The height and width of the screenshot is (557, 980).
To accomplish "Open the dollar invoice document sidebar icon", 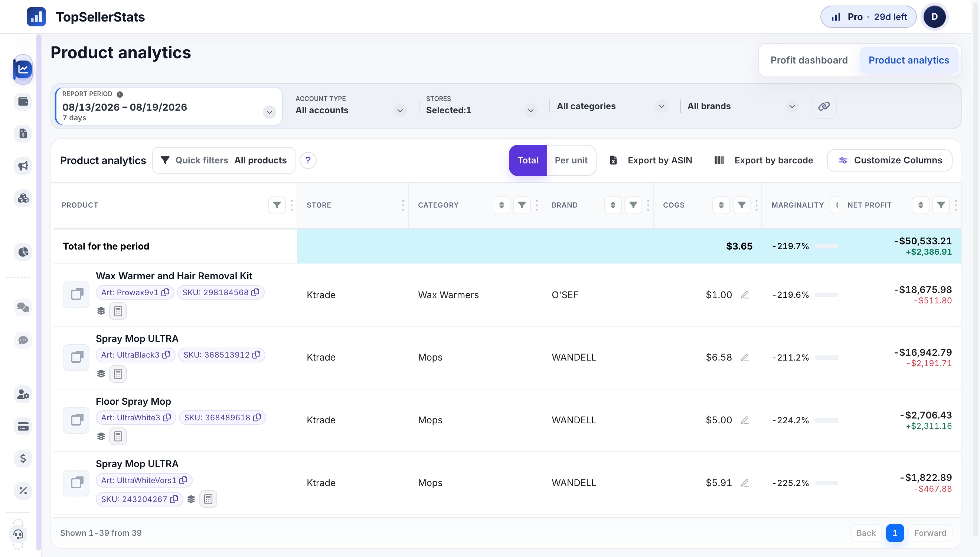I will [23, 134].
